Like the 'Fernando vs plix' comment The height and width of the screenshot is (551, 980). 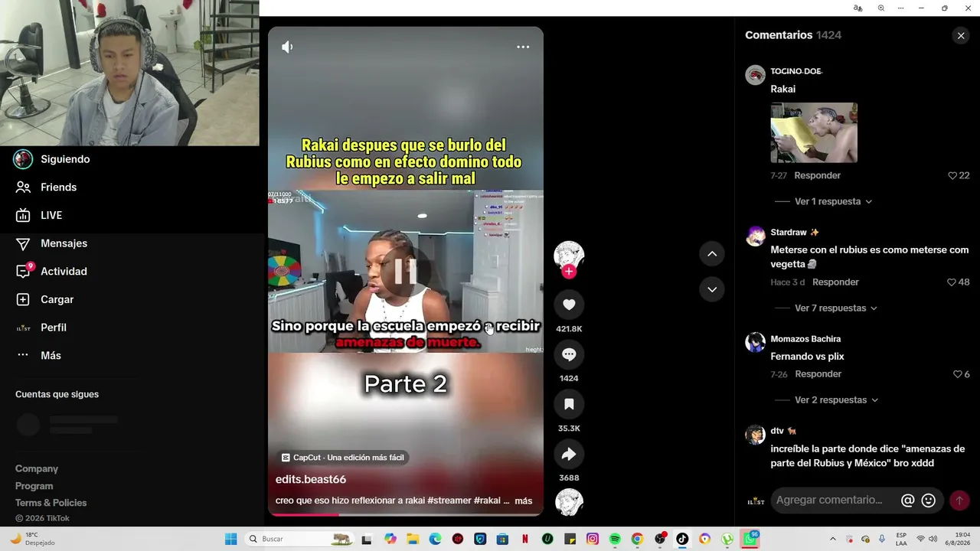tap(957, 374)
